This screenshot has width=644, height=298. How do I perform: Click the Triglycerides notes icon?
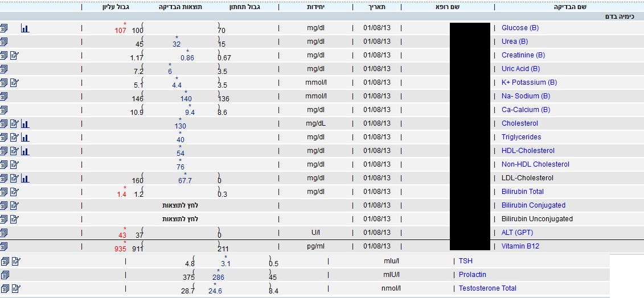14,137
